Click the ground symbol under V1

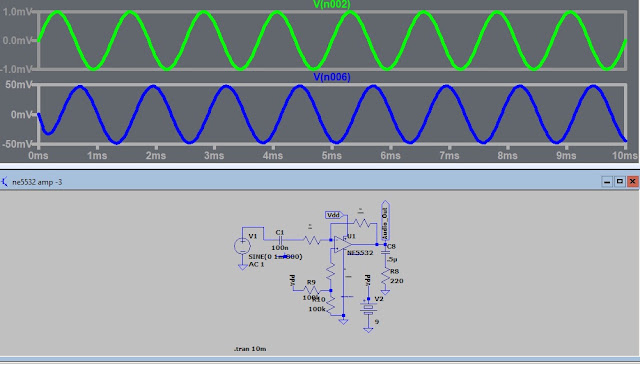coord(242,267)
